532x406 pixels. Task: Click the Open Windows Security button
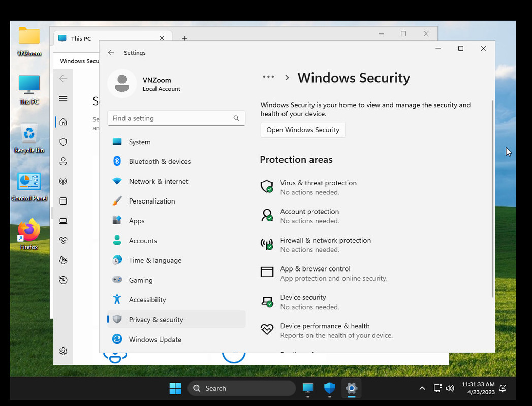tap(303, 130)
